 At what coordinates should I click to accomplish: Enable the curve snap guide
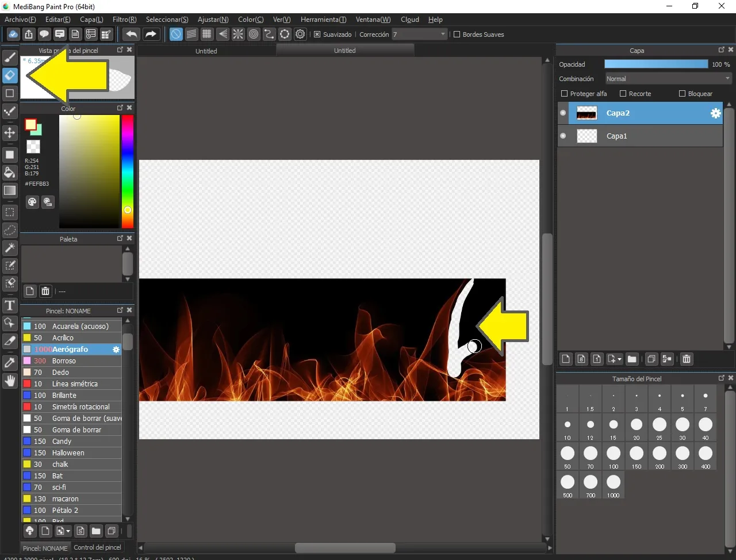pyautogui.click(x=269, y=34)
